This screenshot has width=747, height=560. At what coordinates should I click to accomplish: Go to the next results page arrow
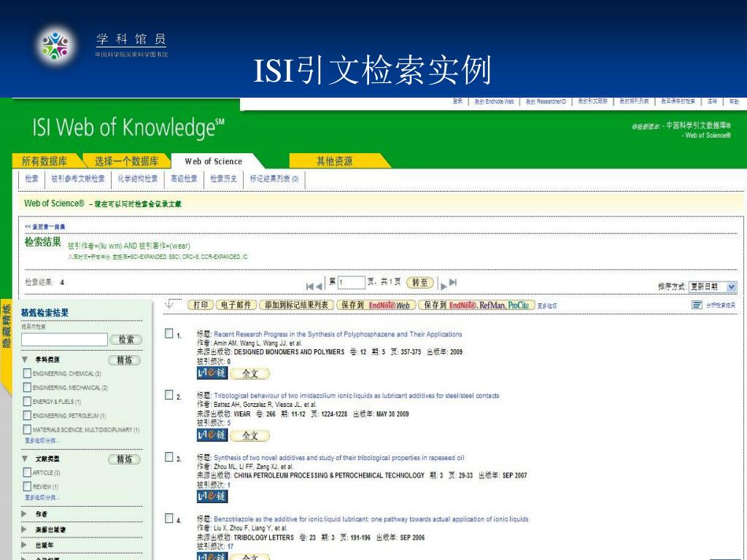[443, 286]
